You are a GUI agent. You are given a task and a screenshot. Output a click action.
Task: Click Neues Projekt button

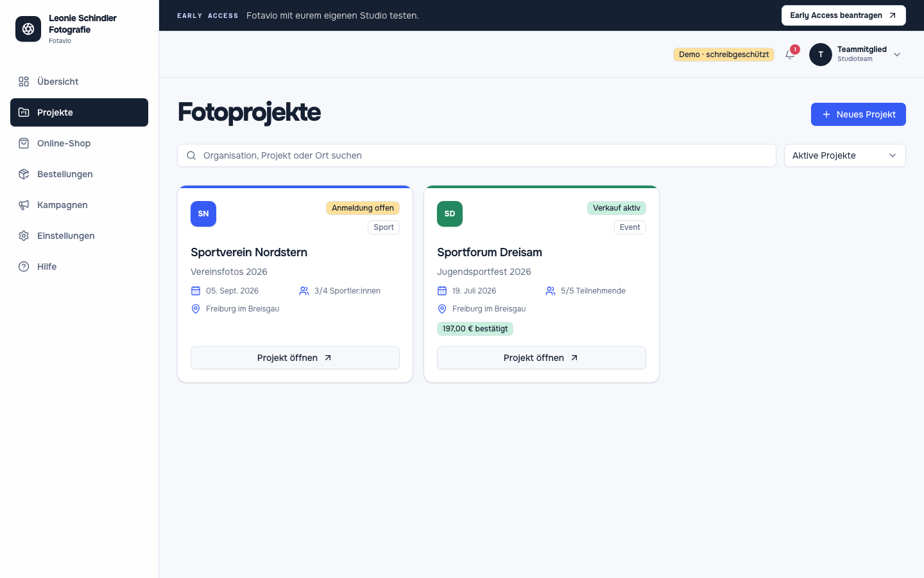[x=858, y=114]
